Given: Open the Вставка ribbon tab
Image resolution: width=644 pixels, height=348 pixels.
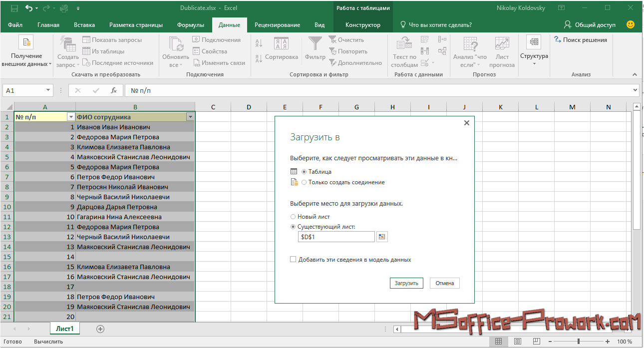Looking at the screenshot, I should pyautogui.click(x=84, y=25).
